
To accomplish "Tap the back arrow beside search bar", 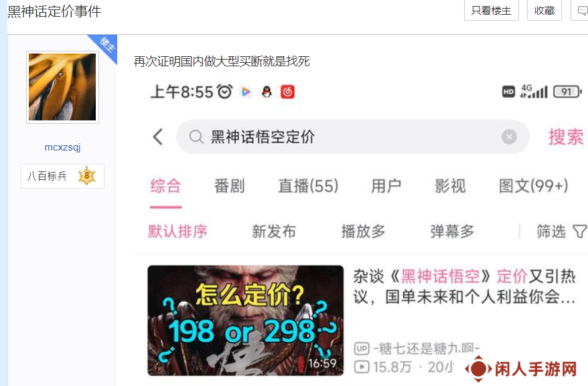I will tap(158, 136).
